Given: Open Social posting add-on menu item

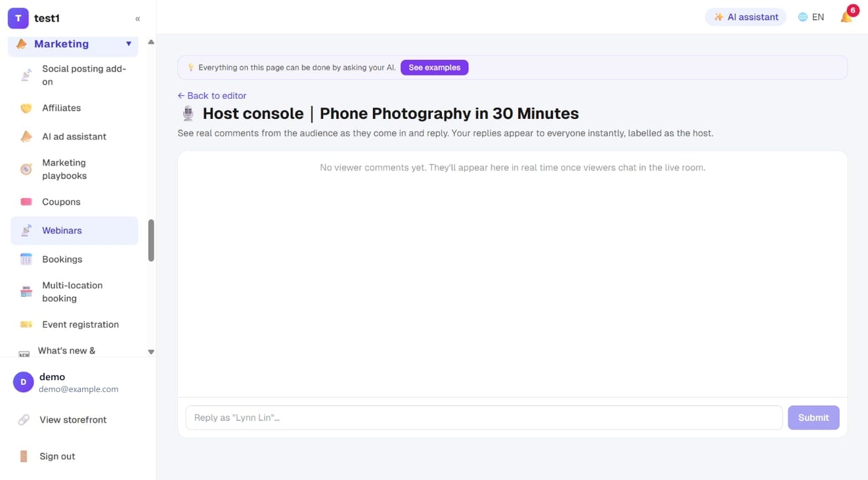Looking at the screenshot, I should (74, 76).
